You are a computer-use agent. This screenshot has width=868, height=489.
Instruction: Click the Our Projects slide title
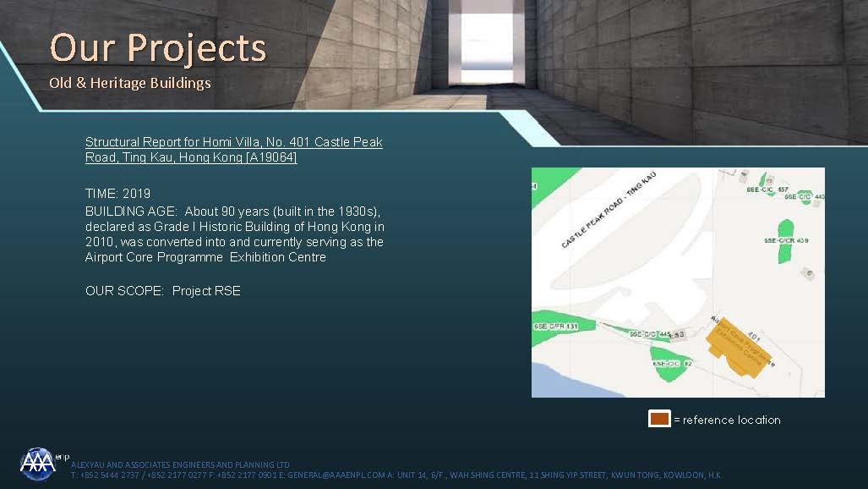point(158,47)
